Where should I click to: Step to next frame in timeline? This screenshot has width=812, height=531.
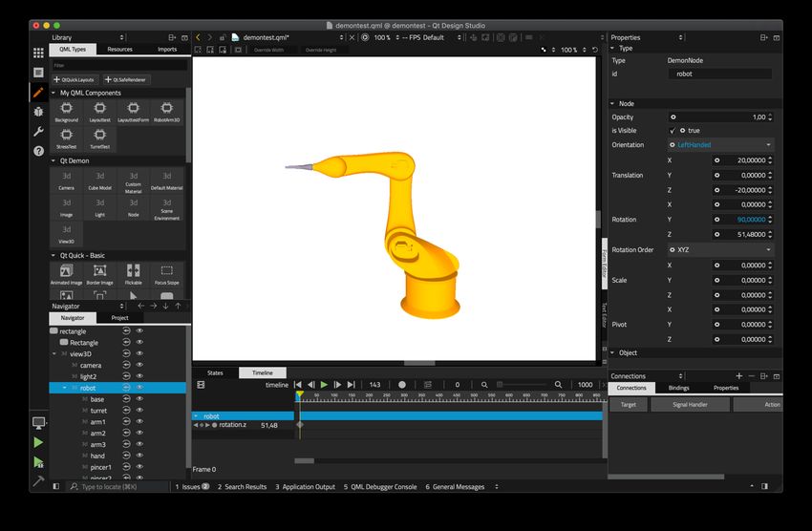[337, 385]
